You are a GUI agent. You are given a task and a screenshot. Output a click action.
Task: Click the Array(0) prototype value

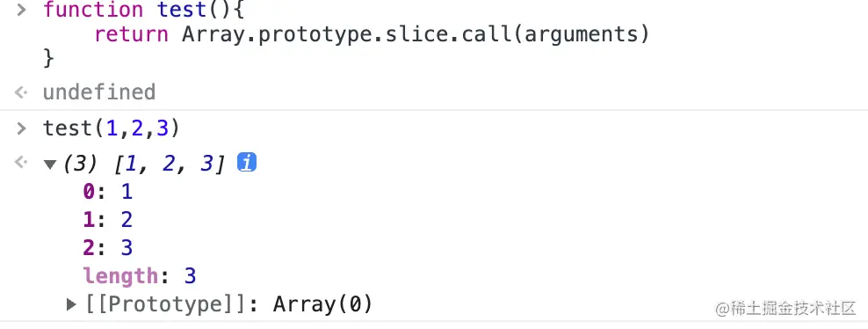tap(322, 304)
